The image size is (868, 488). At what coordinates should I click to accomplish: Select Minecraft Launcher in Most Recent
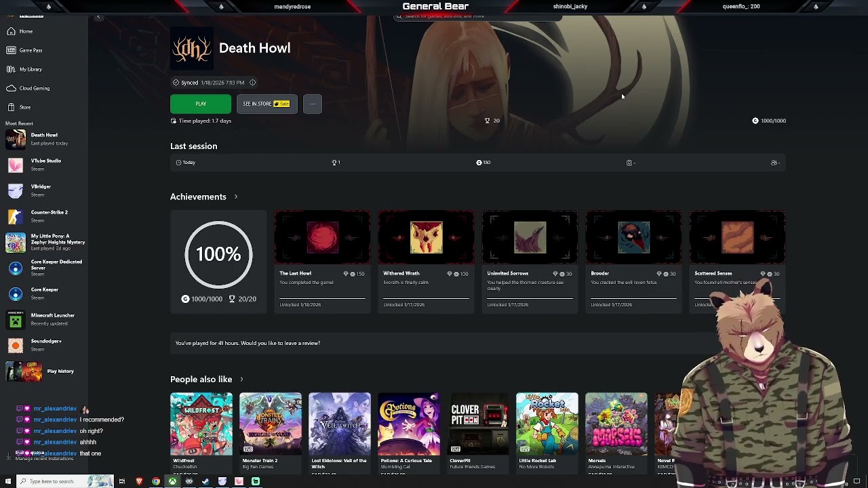pos(45,319)
